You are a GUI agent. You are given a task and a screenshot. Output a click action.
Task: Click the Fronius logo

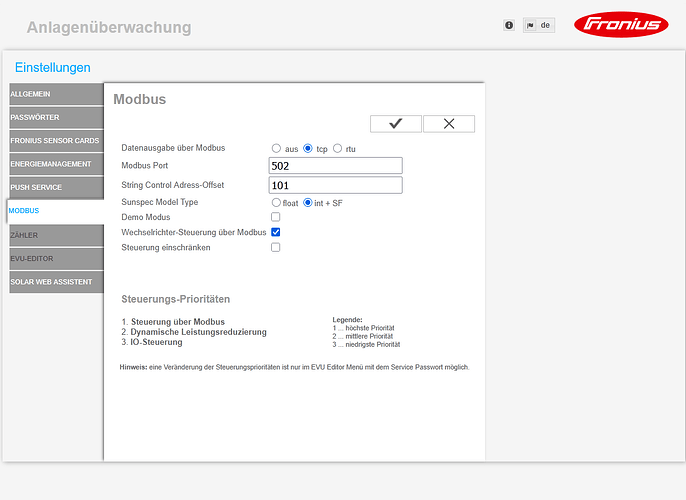(x=621, y=24)
